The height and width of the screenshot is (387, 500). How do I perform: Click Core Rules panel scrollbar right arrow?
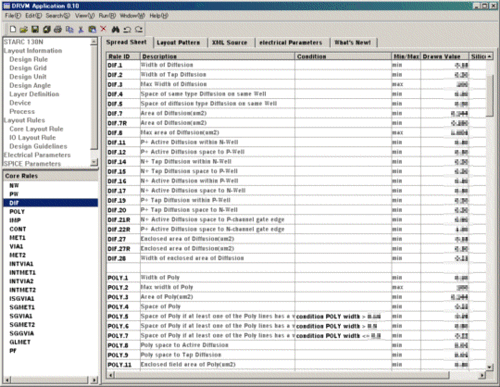tap(94, 380)
